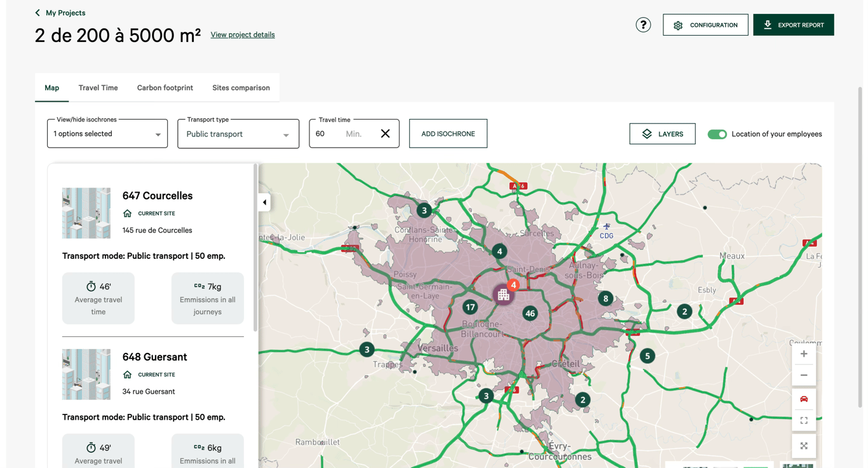The width and height of the screenshot is (868, 468).
Task: Collapse the site list panel with the arrow
Action: [264, 202]
